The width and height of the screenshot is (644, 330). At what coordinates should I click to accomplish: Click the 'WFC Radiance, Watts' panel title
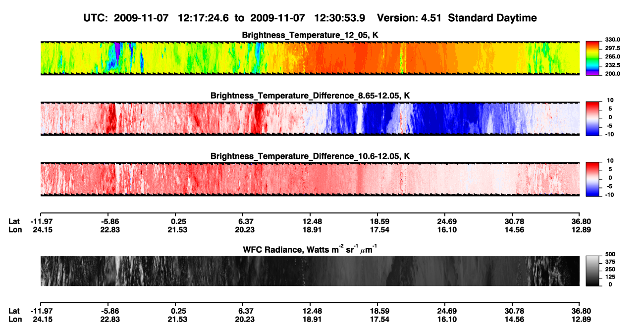click(310, 249)
